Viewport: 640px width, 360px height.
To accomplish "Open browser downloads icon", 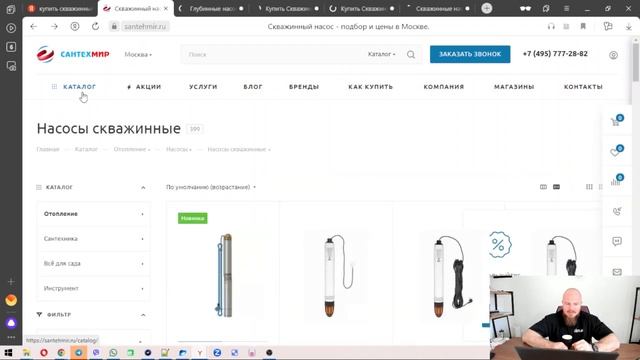I will tap(629, 27).
